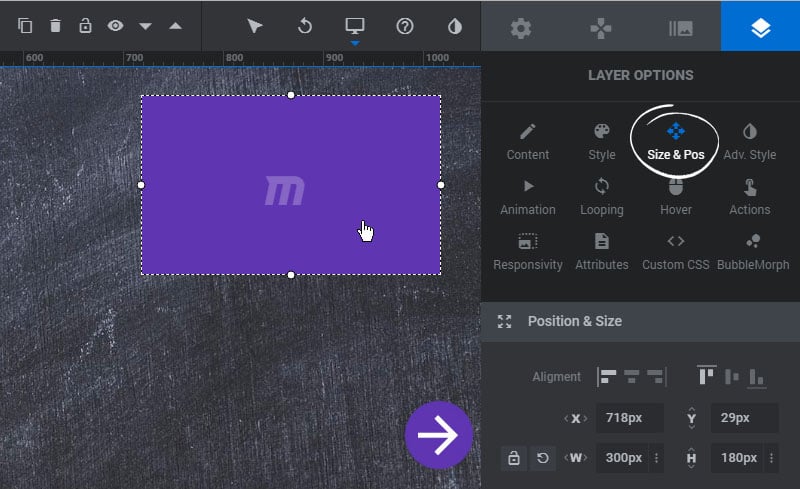
Task: Move layer down with down arrow
Action: click(x=145, y=26)
